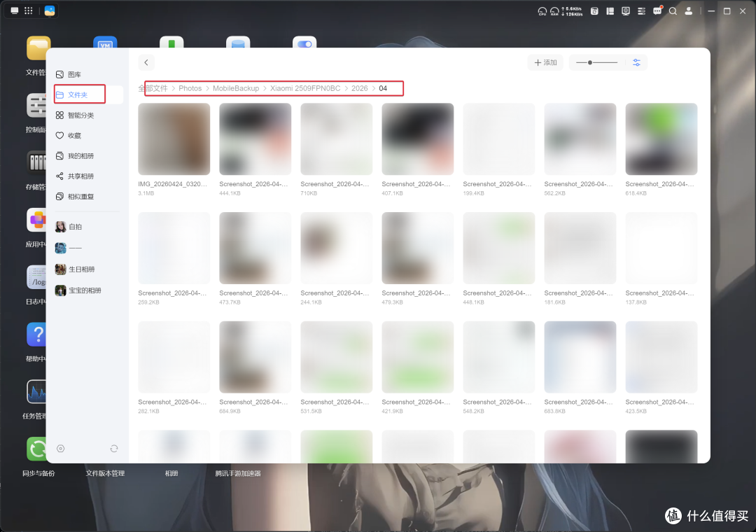Image resolution: width=756 pixels, height=532 pixels.
Task: Click the photo app settings gear icon
Action: pos(61,449)
